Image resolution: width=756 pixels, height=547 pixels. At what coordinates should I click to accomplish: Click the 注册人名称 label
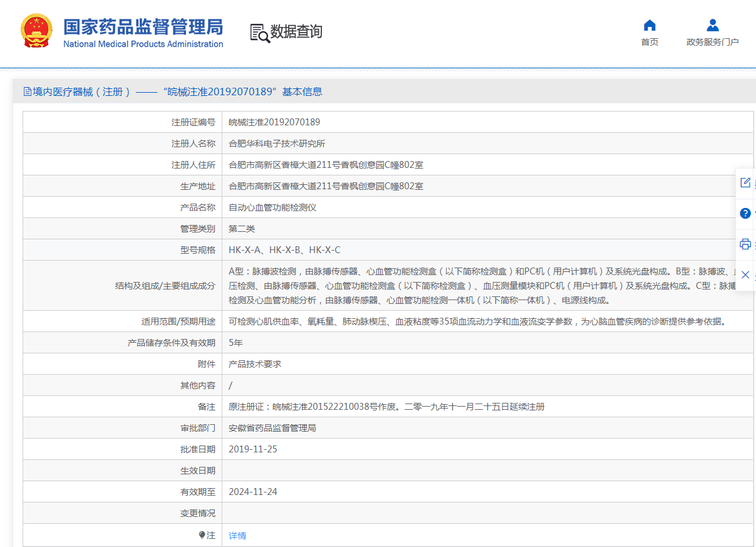(194, 143)
